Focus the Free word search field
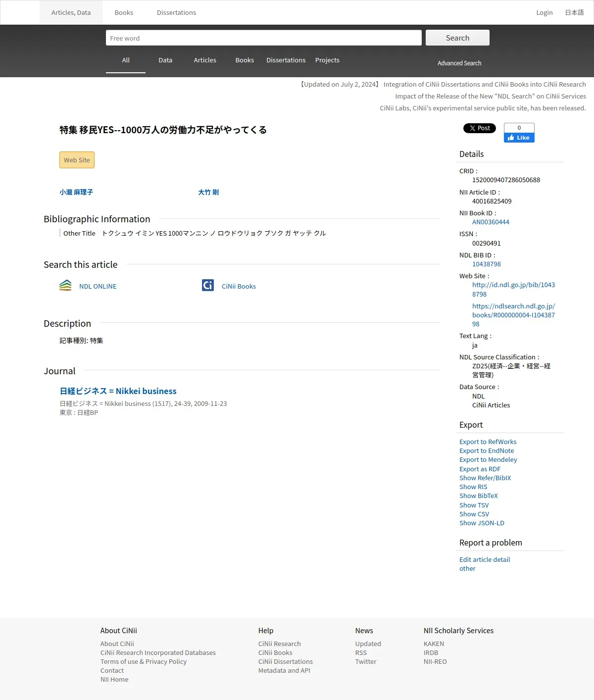The image size is (594, 700). click(264, 38)
